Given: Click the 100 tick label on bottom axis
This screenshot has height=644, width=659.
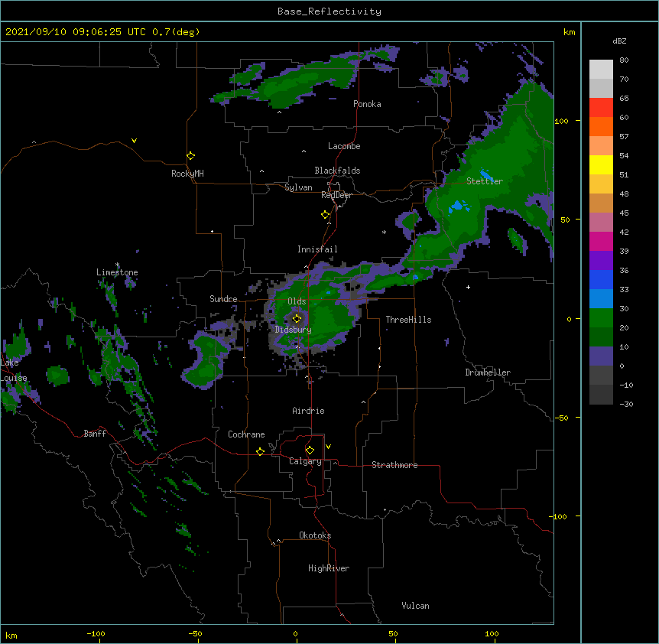Looking at the screenshot, I should coord(492,634).
